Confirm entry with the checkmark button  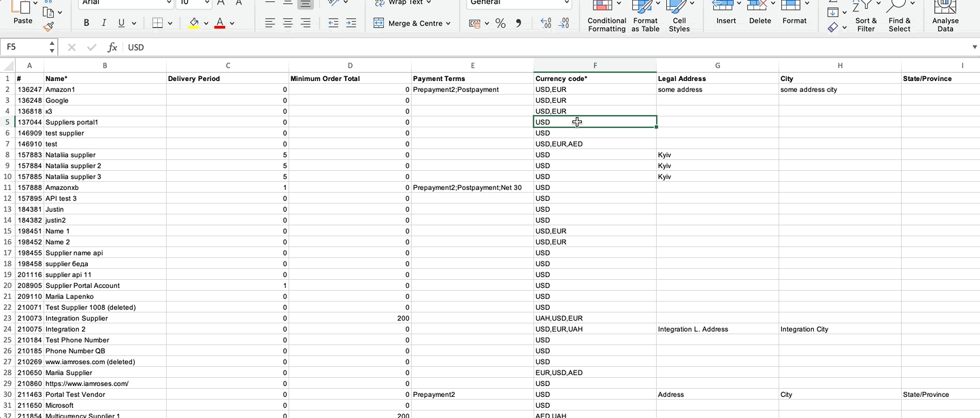click(x=91, y=48)
